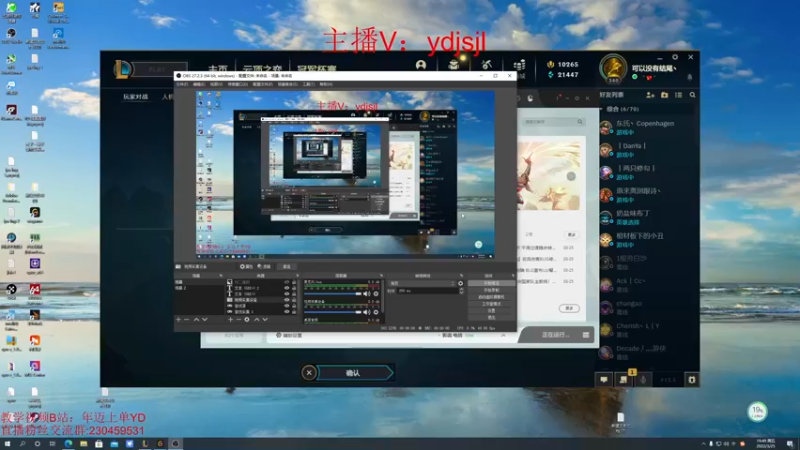This screenshot has height=450, width=800.
Task: Open League client loot crafting icon
Action: point(486,64)
